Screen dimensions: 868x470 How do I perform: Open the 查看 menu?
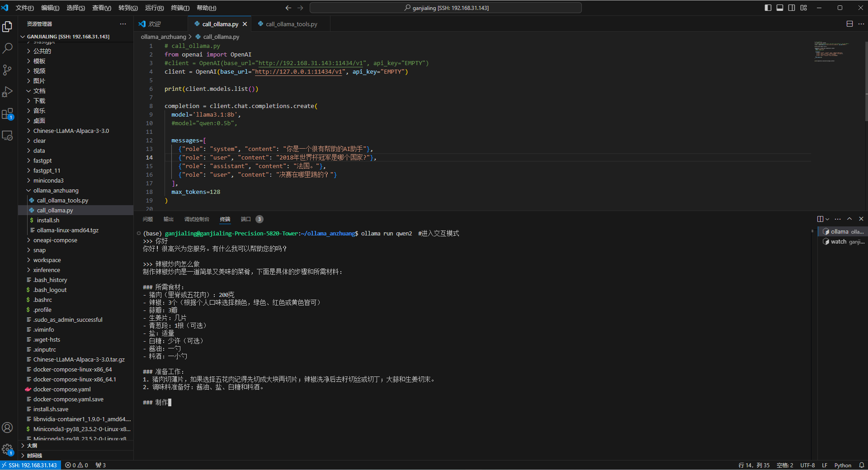click(x=102, y=8)
